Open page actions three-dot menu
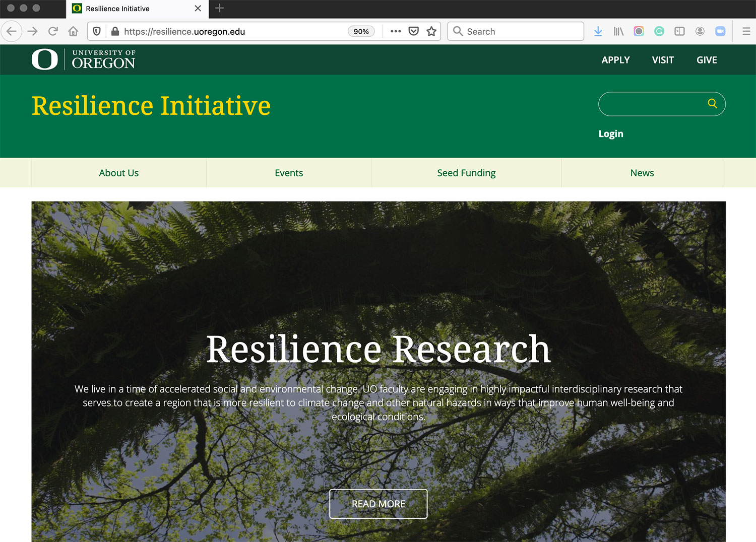The image size is (756, 542). tap(396, 31)
